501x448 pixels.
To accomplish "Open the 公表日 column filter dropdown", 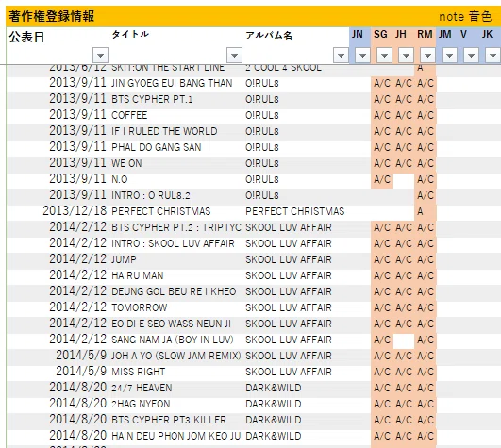I will pos(100,56).
